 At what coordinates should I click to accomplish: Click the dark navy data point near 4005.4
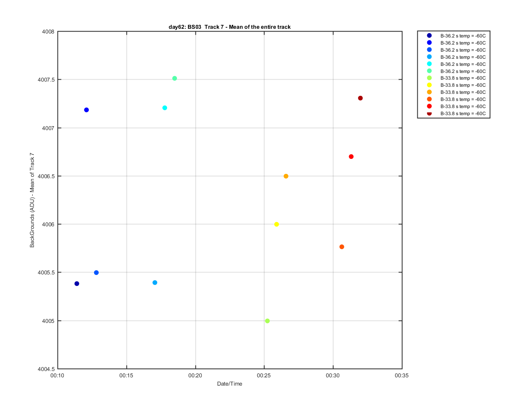[x=77, y=283]
